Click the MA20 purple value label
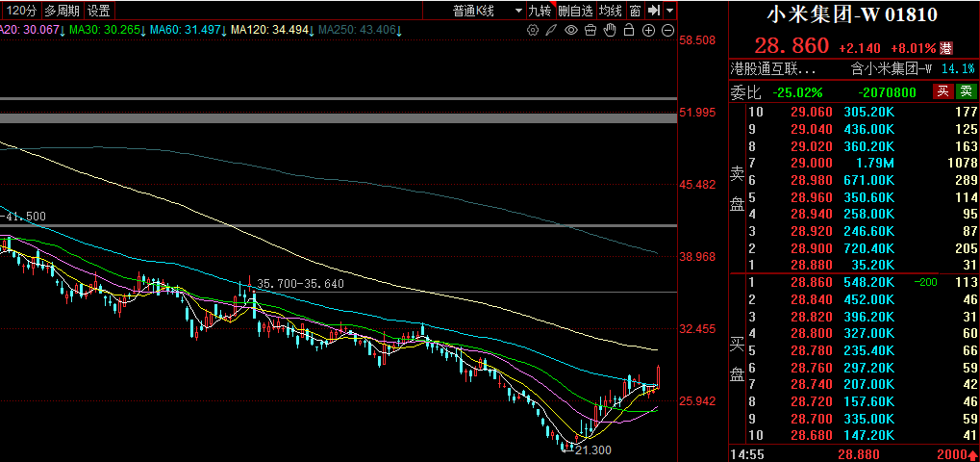 pos(33,30)
